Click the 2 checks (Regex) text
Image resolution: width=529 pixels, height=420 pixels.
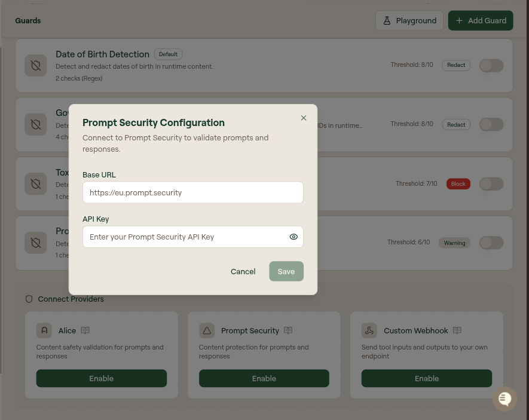[79, 78]
